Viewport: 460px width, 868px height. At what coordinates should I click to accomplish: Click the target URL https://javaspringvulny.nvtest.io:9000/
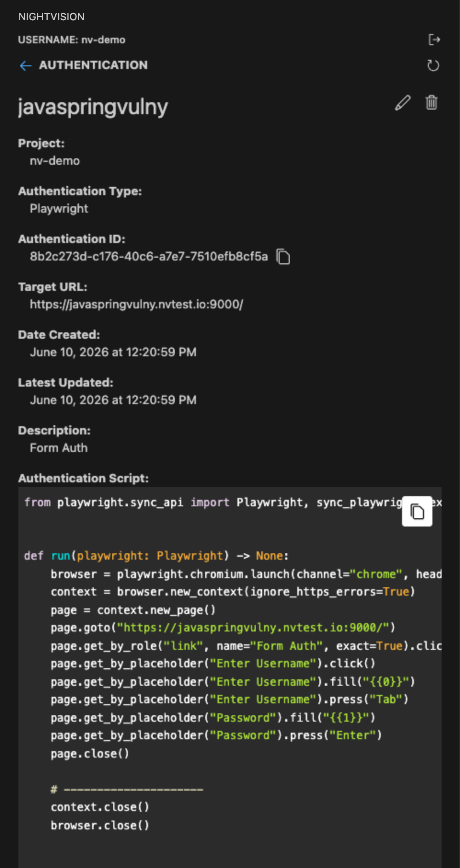coord(137,304)
